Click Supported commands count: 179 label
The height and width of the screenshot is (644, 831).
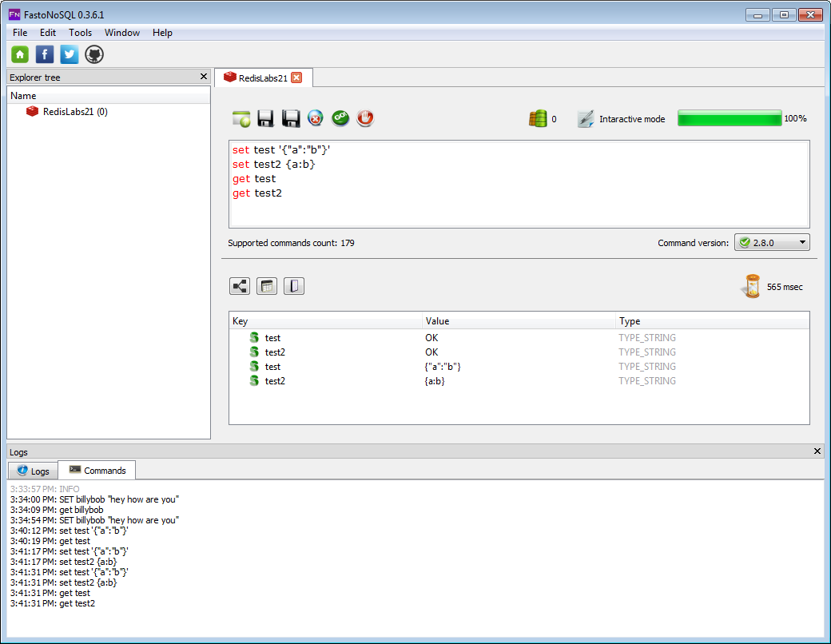(291, 243)
